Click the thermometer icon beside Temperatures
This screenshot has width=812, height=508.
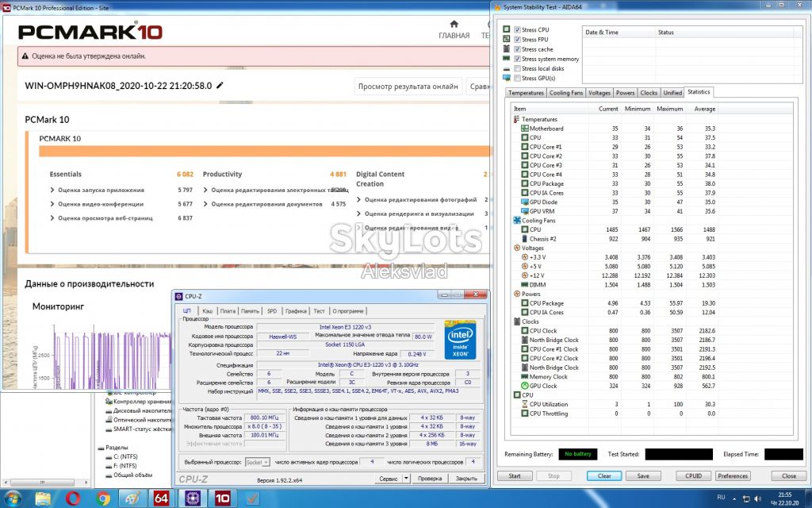(x=516, y=119)
